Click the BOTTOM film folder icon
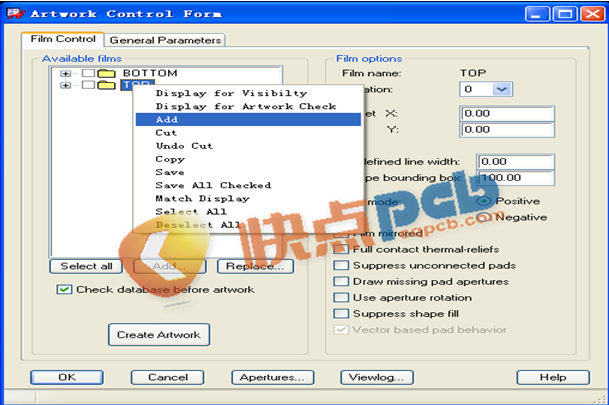Viewport: 609px width, 405px height. click(x=106, y=73)
